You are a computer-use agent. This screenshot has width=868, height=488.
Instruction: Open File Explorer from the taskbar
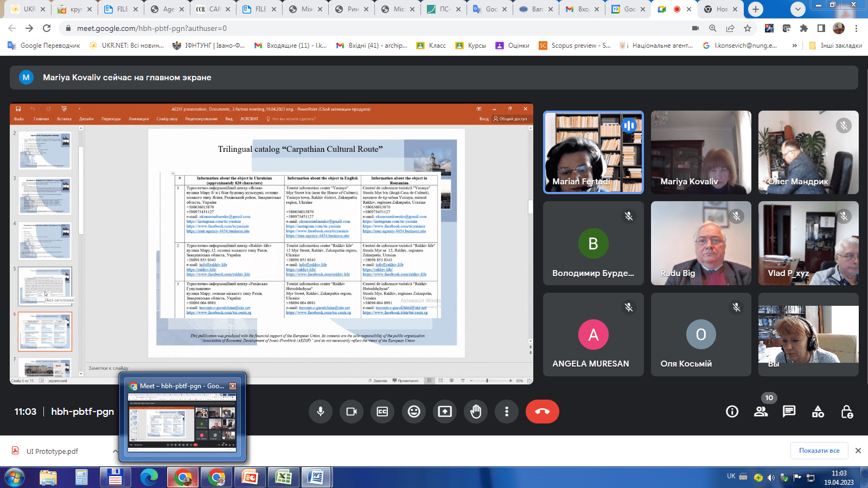(x=48, y=478)
